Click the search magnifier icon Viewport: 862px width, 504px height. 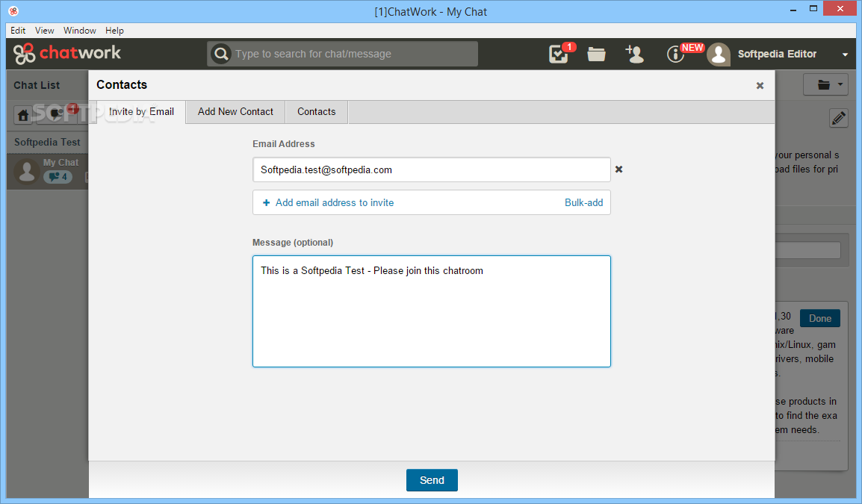point(221,54)
